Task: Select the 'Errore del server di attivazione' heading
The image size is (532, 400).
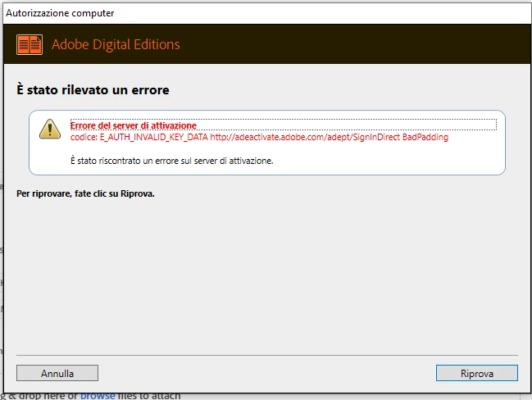Action: (134, 125)
